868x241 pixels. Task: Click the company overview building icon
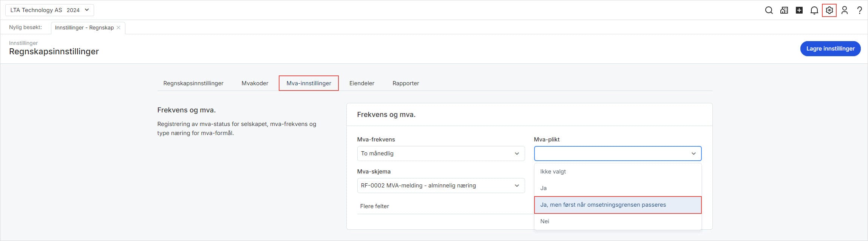point(784,10)
